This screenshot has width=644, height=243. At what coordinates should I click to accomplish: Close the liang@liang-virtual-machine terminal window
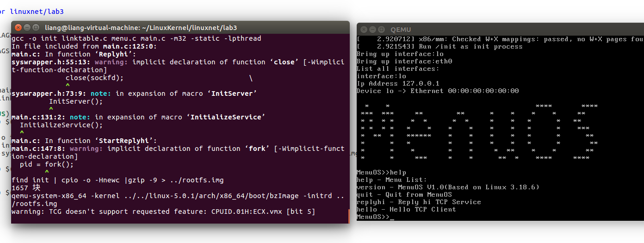point(19,28)
